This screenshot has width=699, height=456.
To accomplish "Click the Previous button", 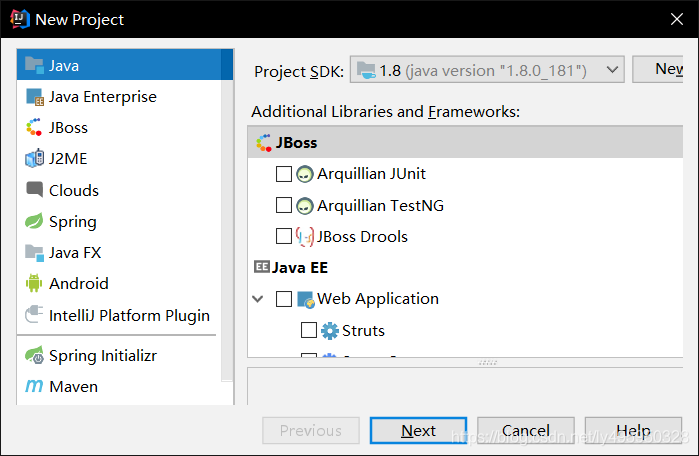I will pos(311,431).
